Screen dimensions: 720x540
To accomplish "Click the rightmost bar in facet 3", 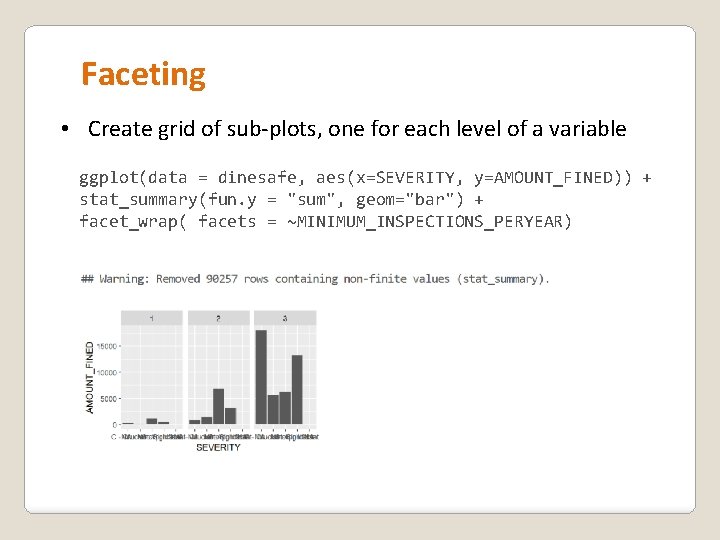I will [297, 389].
